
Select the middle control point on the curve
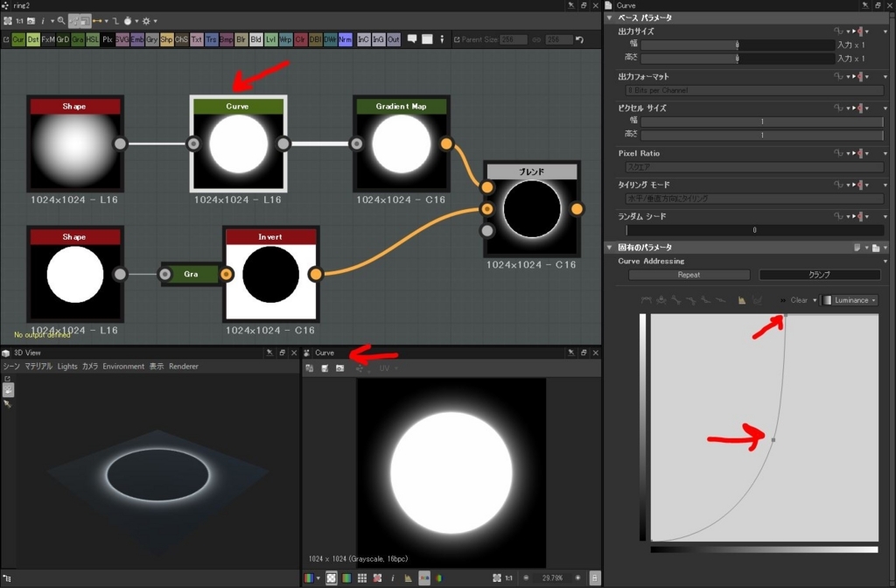773,440
